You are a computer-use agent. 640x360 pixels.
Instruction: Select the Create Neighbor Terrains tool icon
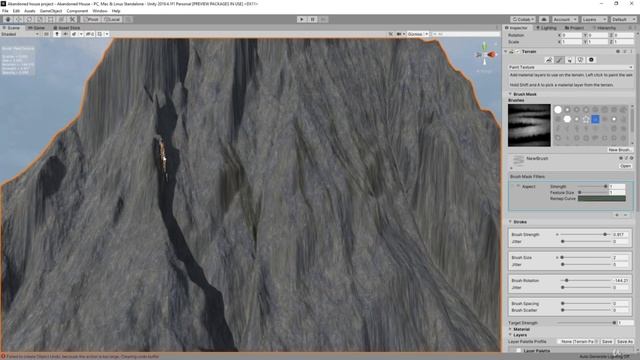(549, 60)
